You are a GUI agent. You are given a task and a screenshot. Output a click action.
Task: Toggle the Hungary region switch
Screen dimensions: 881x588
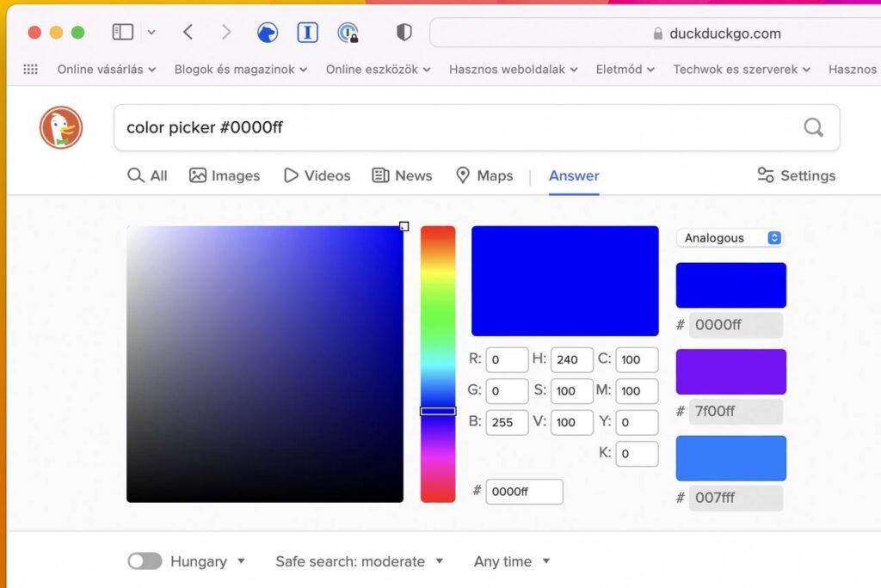(145, 561)
